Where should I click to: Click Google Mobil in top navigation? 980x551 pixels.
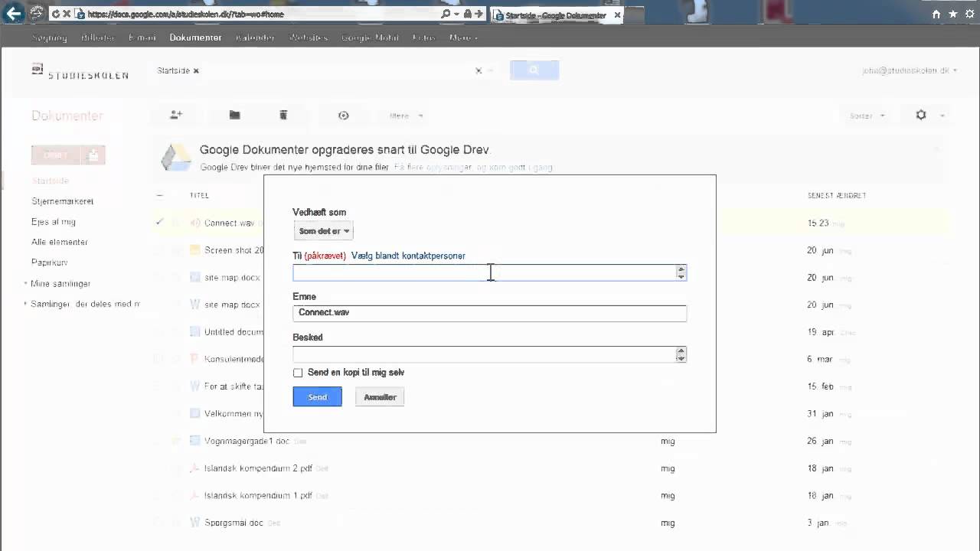click(x=370, y=37)
